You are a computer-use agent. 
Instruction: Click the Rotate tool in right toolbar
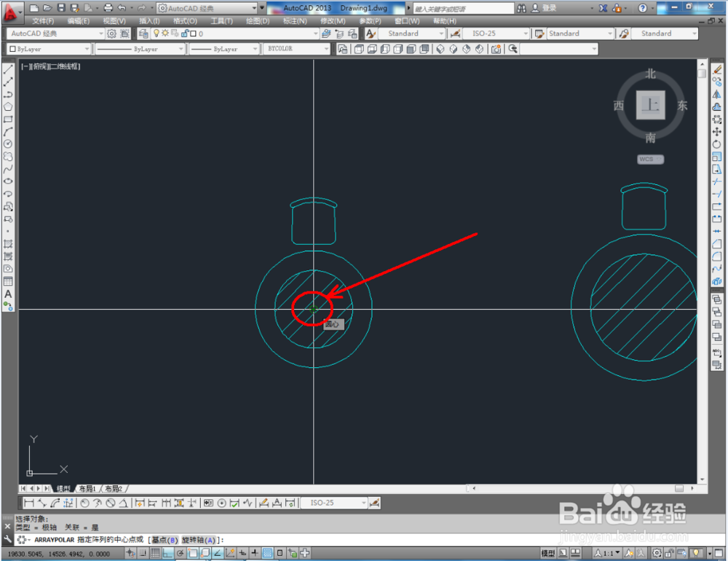pos(717,144)
